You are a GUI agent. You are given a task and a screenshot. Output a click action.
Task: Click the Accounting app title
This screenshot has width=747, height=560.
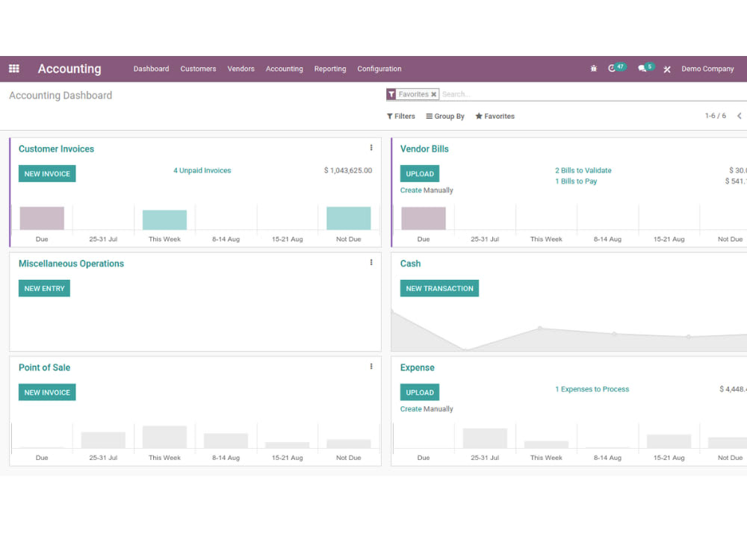tap(69, 69)
